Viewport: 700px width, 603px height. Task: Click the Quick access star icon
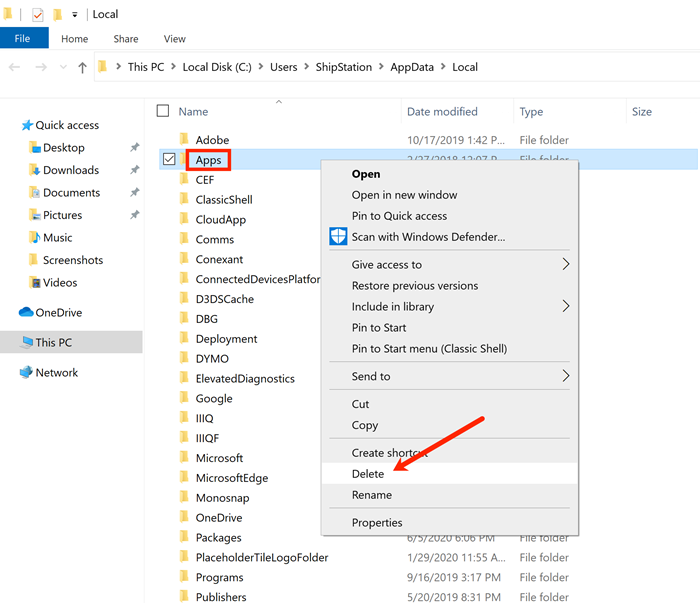[x=27, y=125]
